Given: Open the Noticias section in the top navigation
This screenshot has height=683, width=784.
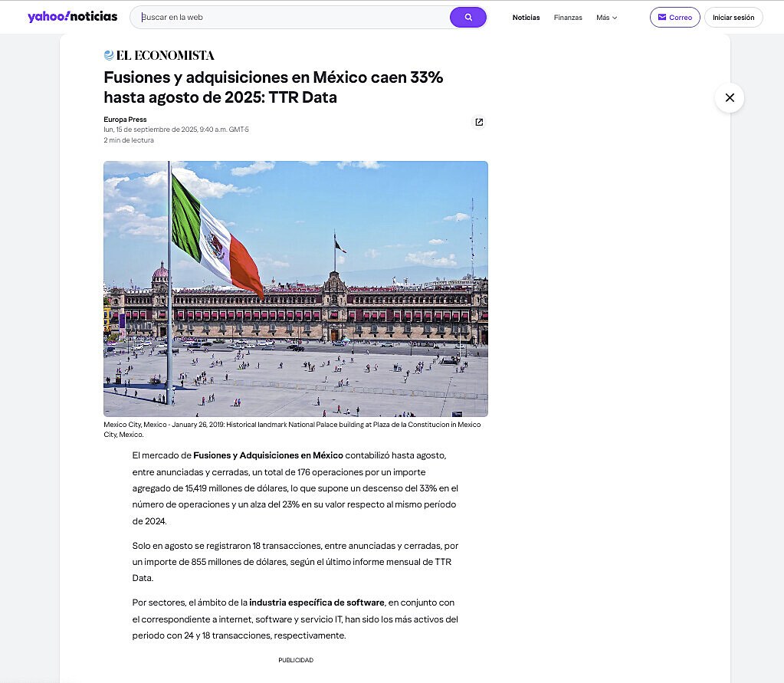Looking at the screenshot, I should coord(526,17).
